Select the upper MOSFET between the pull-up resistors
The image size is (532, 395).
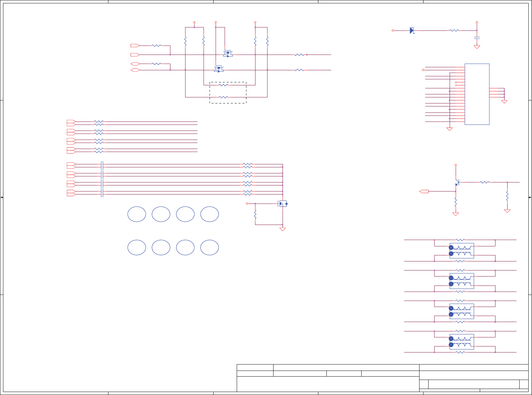(x=228, y=54)
